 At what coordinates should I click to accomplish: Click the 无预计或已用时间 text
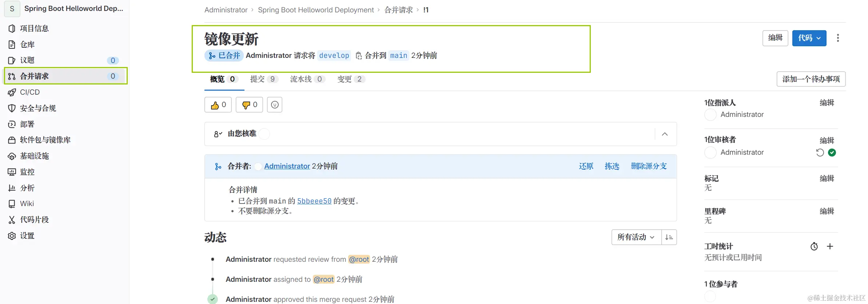click(733, 257)
